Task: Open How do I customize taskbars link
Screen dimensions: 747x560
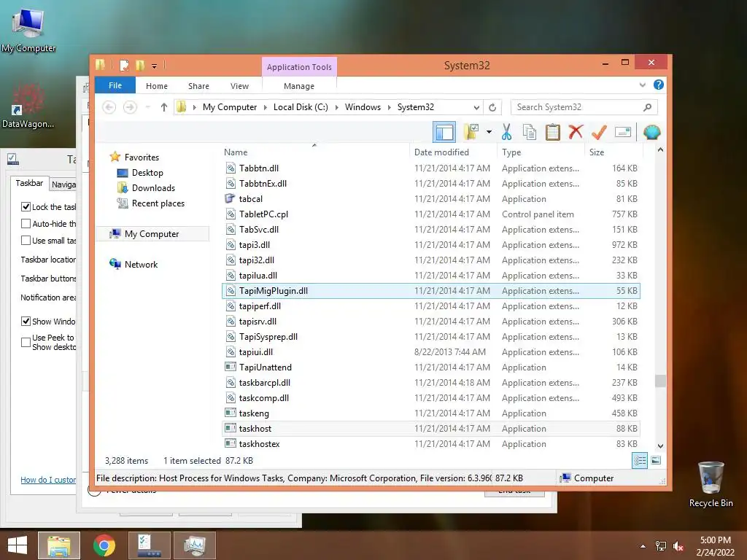Action: pos(48,480)
